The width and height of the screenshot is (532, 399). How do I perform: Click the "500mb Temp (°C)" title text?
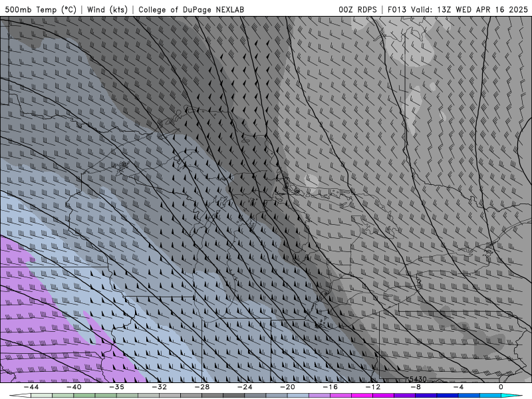[41, 9]
